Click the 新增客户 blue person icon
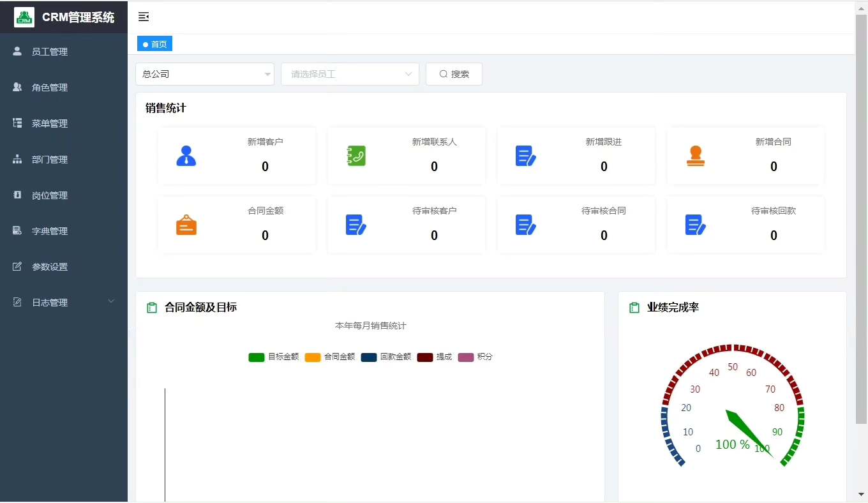The width and height of the screenshot is (868, 503). [x=186, y=156]
